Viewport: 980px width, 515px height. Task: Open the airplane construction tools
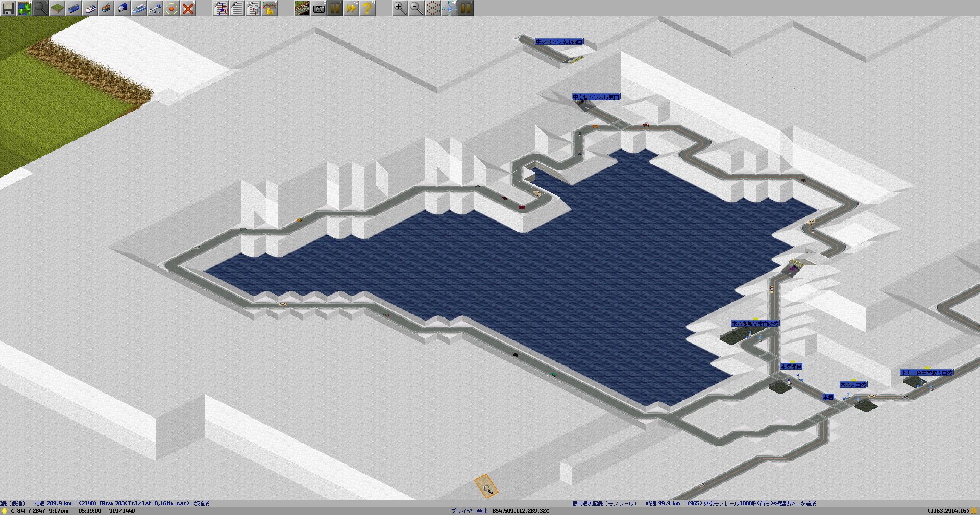(x=155, y=8)
